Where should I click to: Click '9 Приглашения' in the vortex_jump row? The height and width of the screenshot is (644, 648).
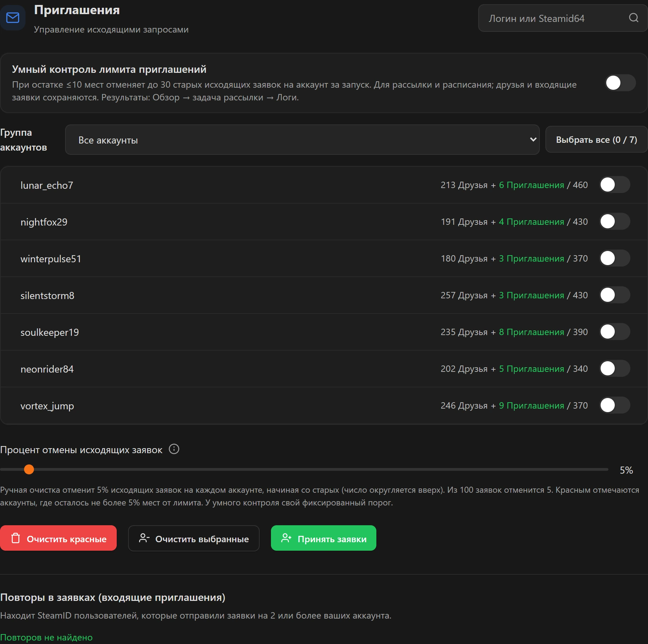click(x=532, y=405)
